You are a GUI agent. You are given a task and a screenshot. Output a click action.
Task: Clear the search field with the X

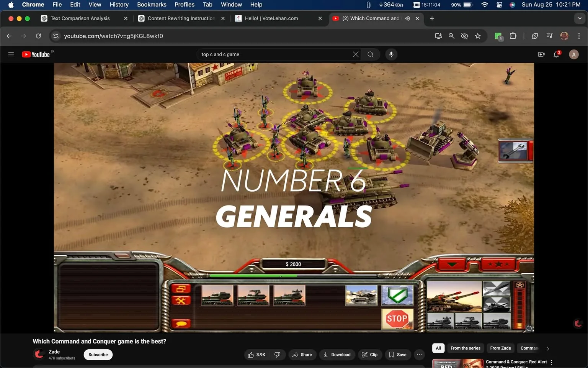point(355,54)
